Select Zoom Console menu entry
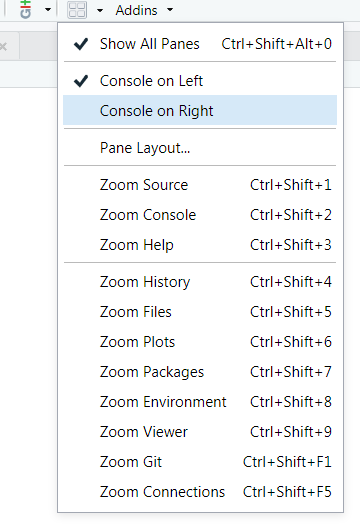This screenshot has height=528, width=360. pos(200,215)
